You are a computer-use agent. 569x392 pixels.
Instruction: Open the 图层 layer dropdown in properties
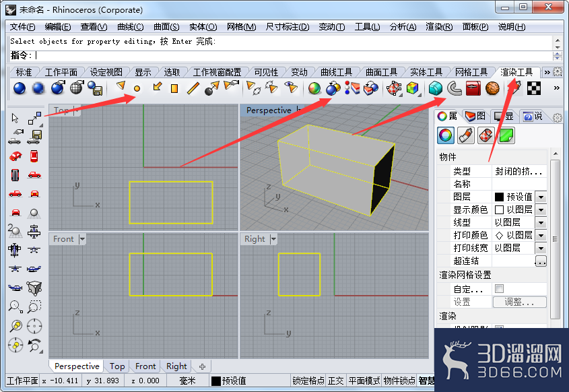coord(541,197)
